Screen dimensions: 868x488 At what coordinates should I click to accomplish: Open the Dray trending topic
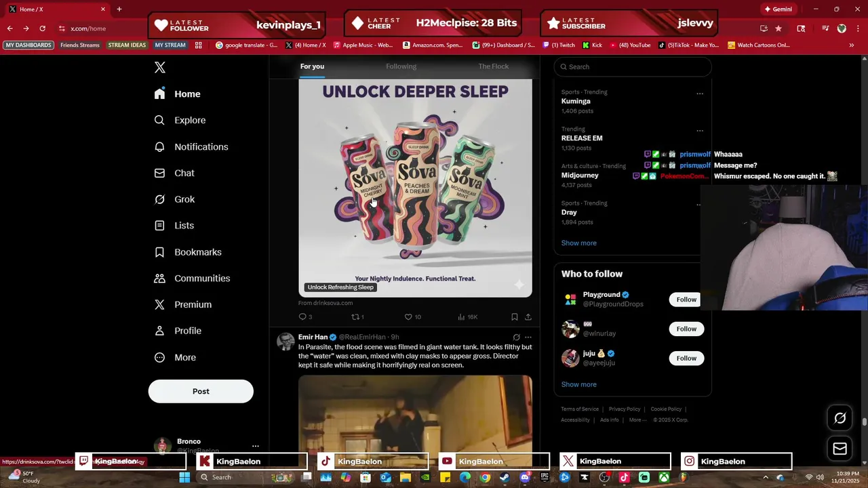coord(569,212)
